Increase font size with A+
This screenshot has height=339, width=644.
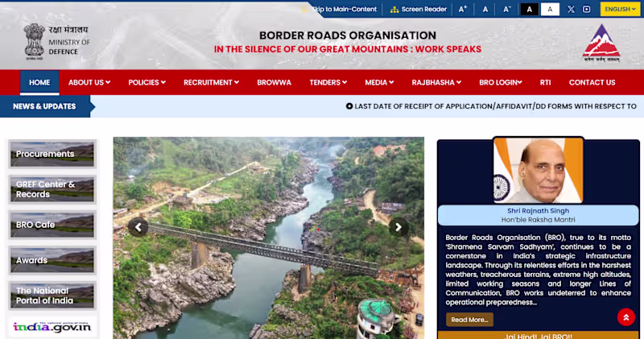click(463, 9)
